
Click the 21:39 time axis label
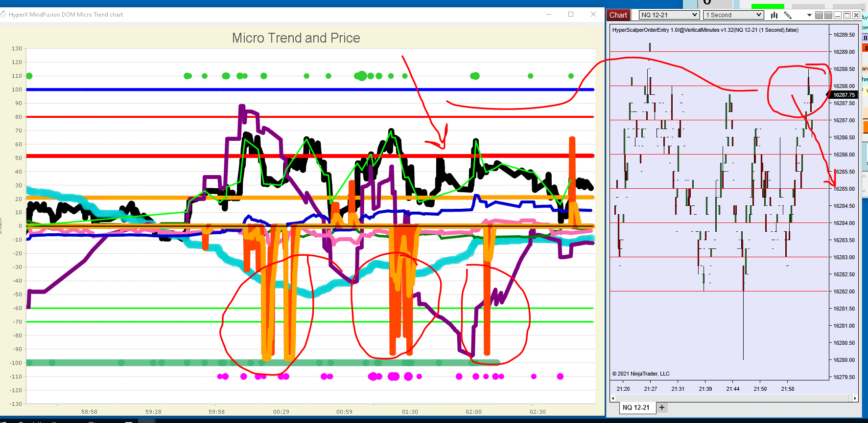(x=705, y=389)
